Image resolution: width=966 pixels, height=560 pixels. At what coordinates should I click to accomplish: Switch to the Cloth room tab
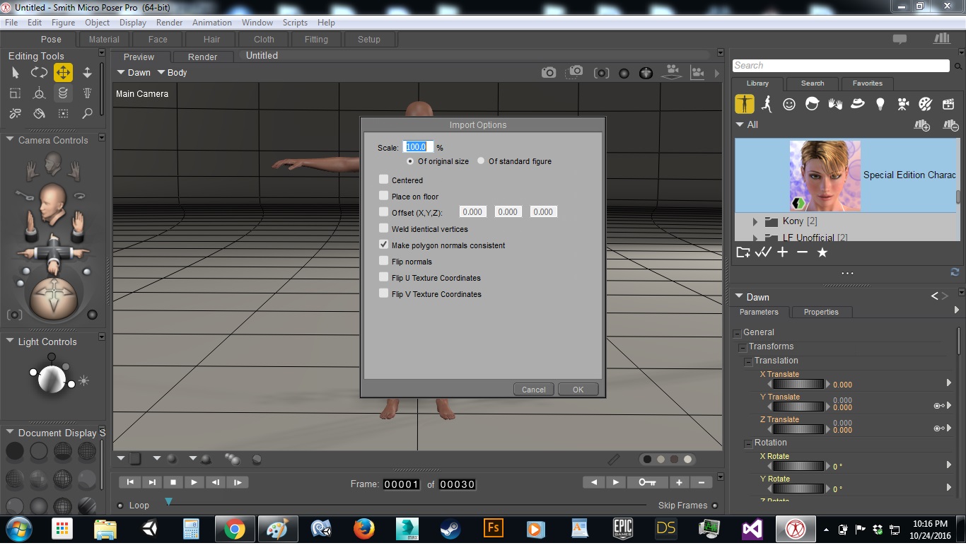(264, 40)
